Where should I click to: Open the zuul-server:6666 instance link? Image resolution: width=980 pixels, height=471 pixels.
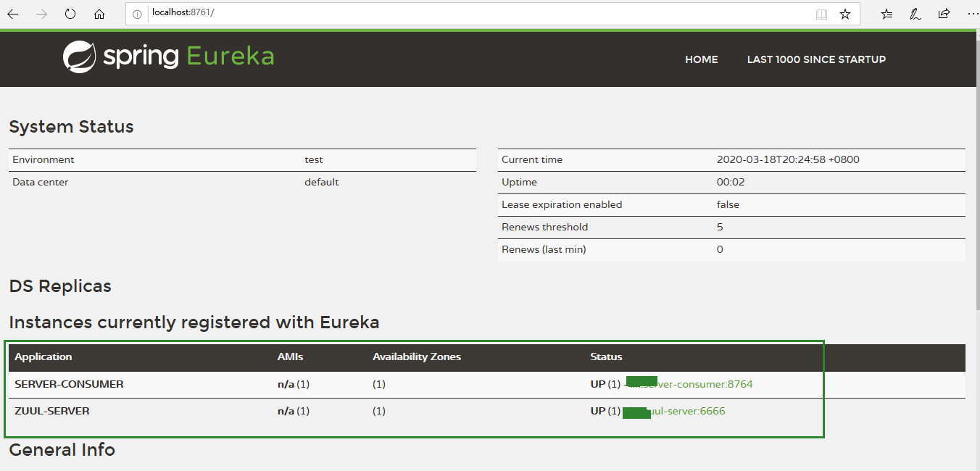point(673,411)
